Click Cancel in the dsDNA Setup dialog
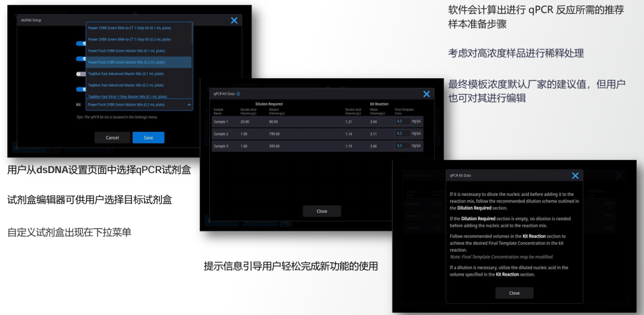This screenshot has width=644, height=315. tap(112, 138)
